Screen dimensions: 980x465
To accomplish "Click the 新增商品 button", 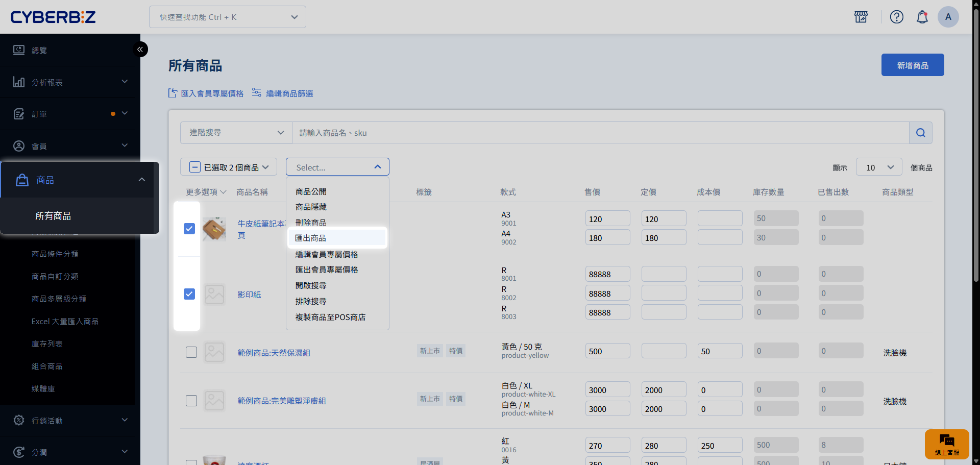I will (x=912, y=65).
